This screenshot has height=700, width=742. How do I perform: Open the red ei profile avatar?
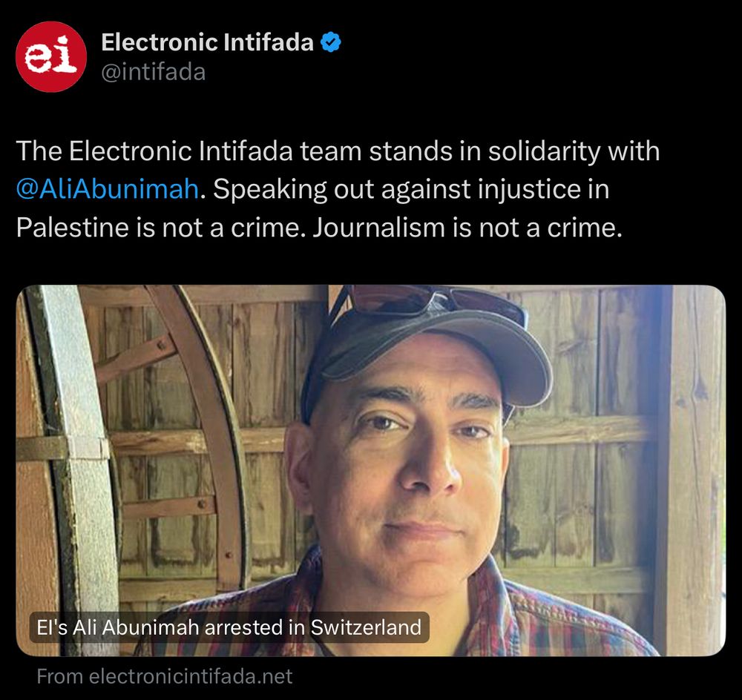click(x=51, y=57)
